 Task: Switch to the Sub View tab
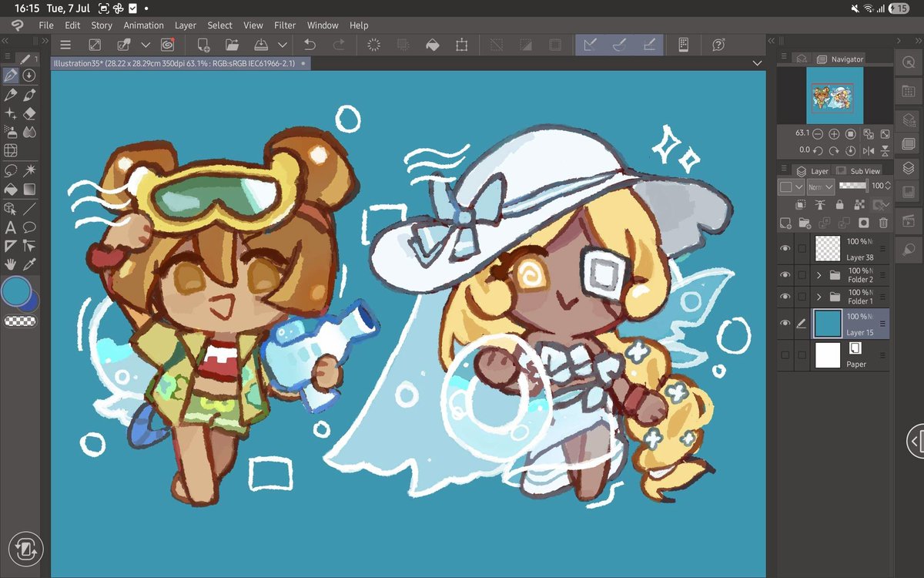[x=859, y=171]
